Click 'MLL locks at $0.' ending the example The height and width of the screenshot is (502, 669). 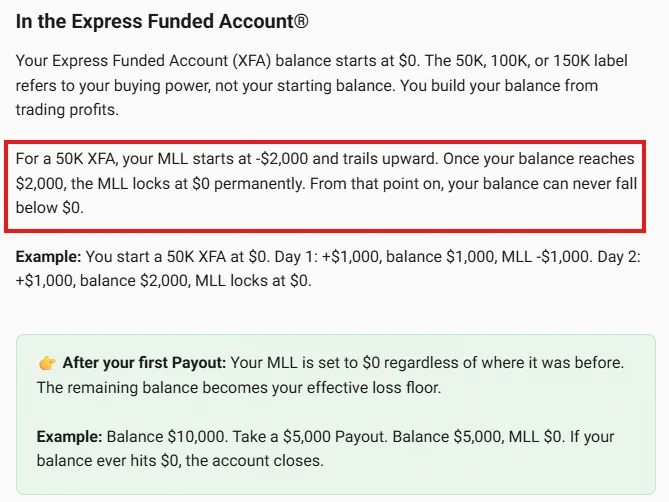click(253, 281)
